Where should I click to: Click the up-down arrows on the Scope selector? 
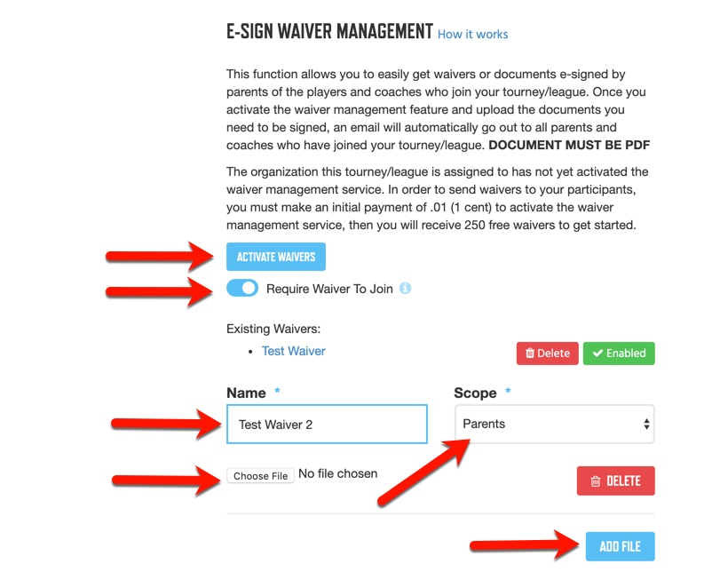click(646, 424)
